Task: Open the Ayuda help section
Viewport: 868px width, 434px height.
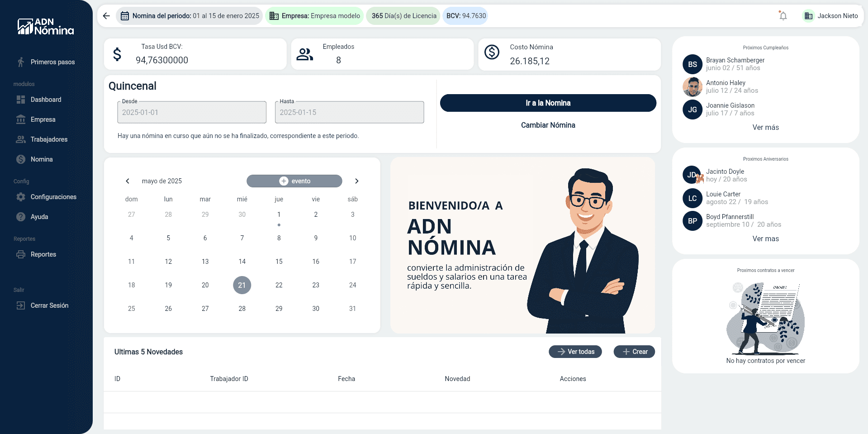Action: (39, 217)
